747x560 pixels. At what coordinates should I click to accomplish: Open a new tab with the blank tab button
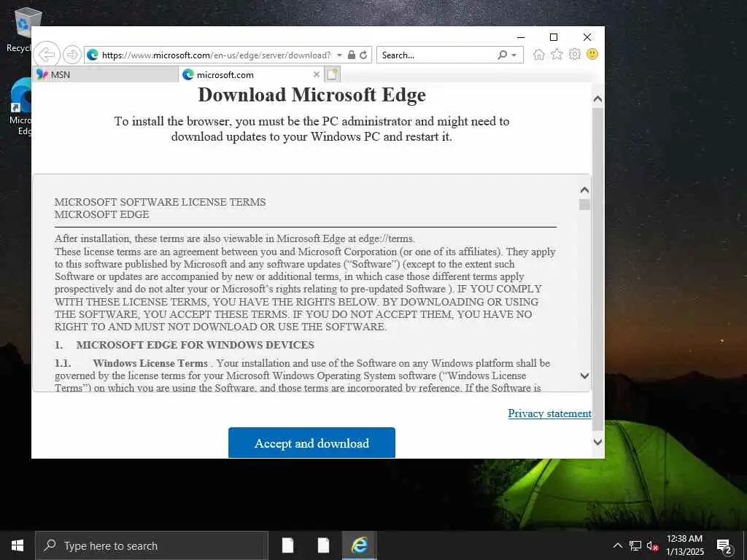(x=332, y=74)
